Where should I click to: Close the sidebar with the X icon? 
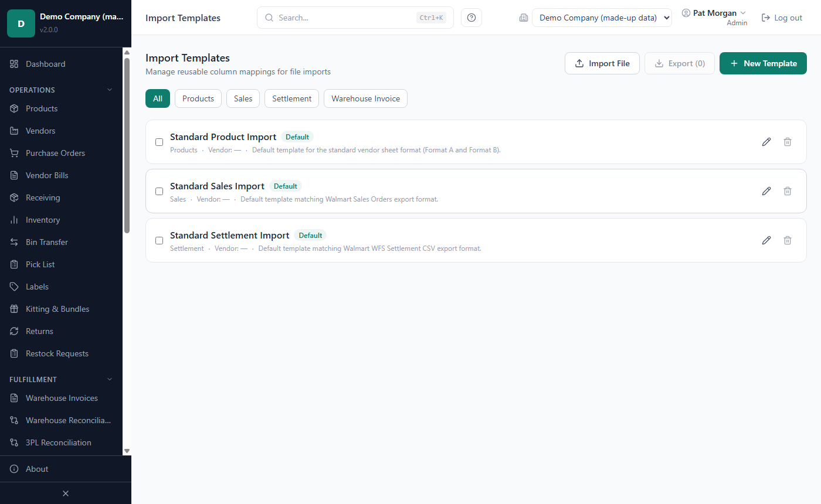click(x=66, y=493)
